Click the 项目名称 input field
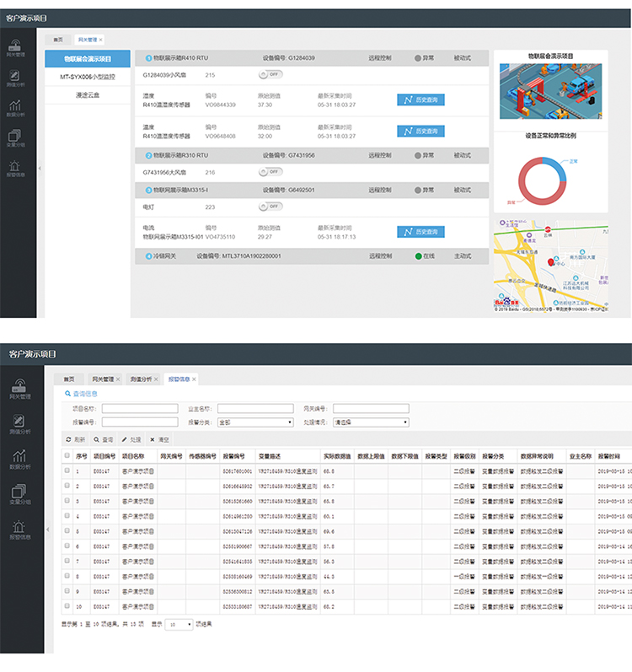This screenshot has height=672, width=632. tap(140, 409)
